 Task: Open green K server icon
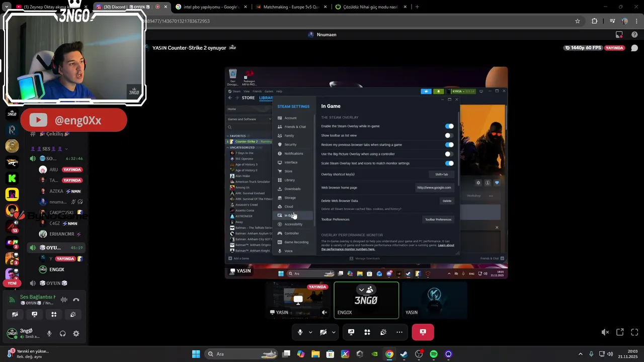click(12, 178)
